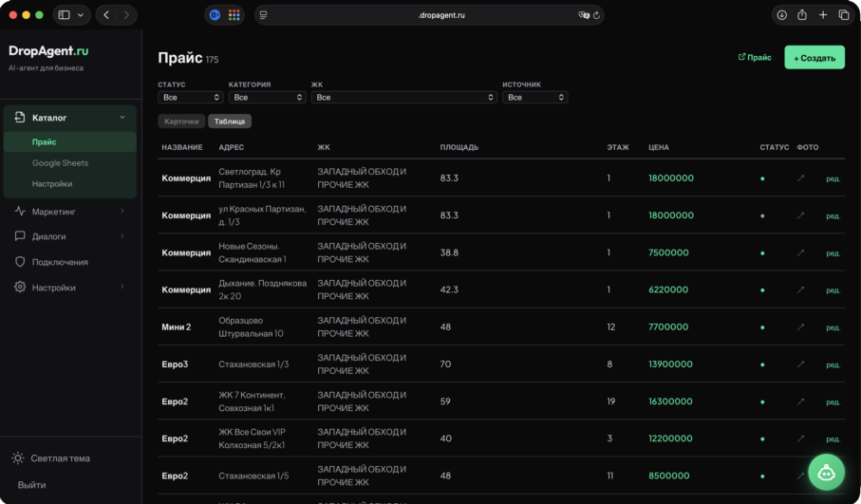This screenshot has height=504, width=861.
Task: Open the chatbot assistant floating icon
Action: [826, 472]
